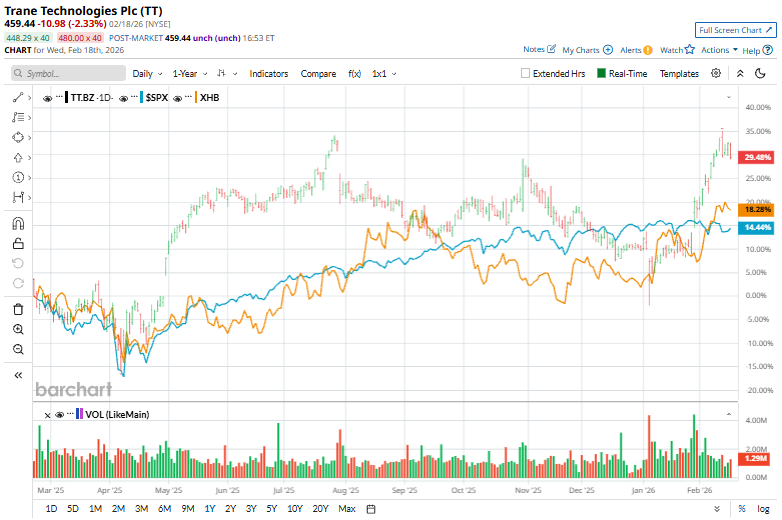Select the shapes drawing tool

18,138
